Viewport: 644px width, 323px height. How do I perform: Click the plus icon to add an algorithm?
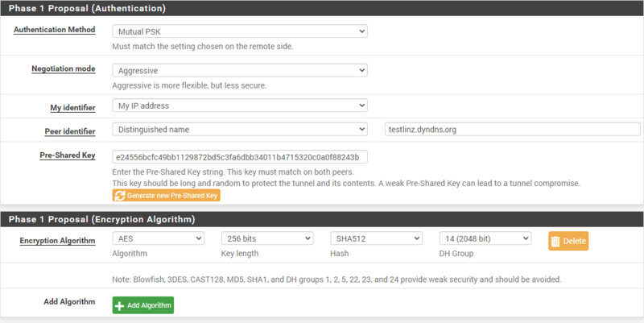pos(120,305)
